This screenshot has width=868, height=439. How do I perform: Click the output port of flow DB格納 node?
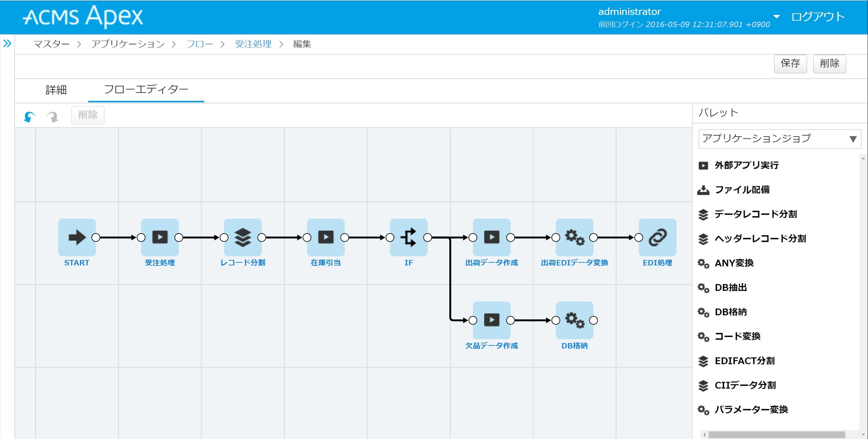click(x=594, y=320)
